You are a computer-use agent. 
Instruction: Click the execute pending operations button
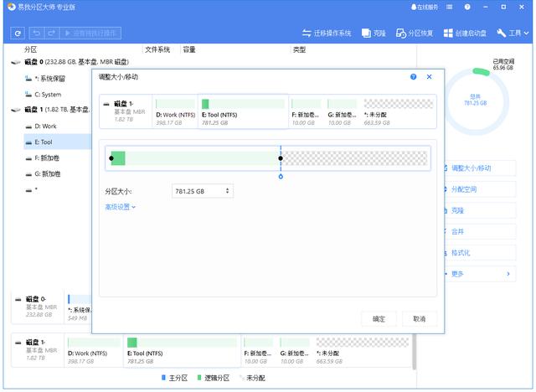tap(90, 34)
